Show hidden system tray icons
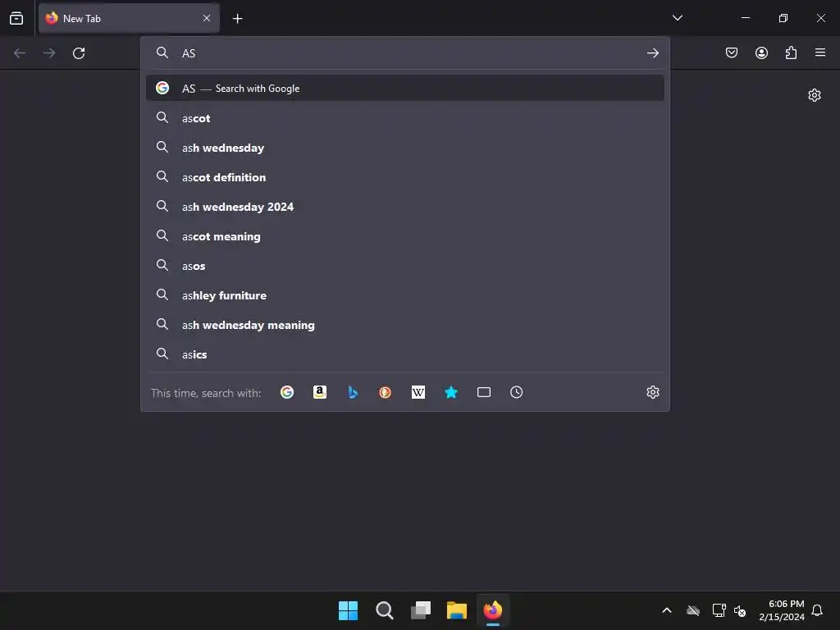This screenshot has width=840, height=630. [x=667, y=610]
